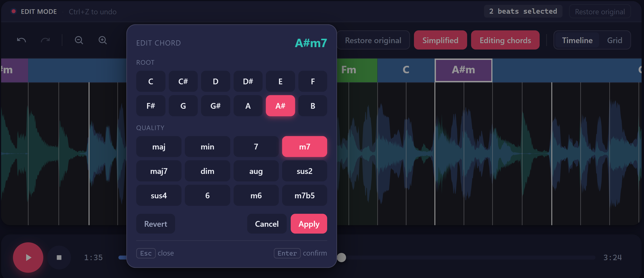
Task: Set chord quality to maj7
Action: 159,171
